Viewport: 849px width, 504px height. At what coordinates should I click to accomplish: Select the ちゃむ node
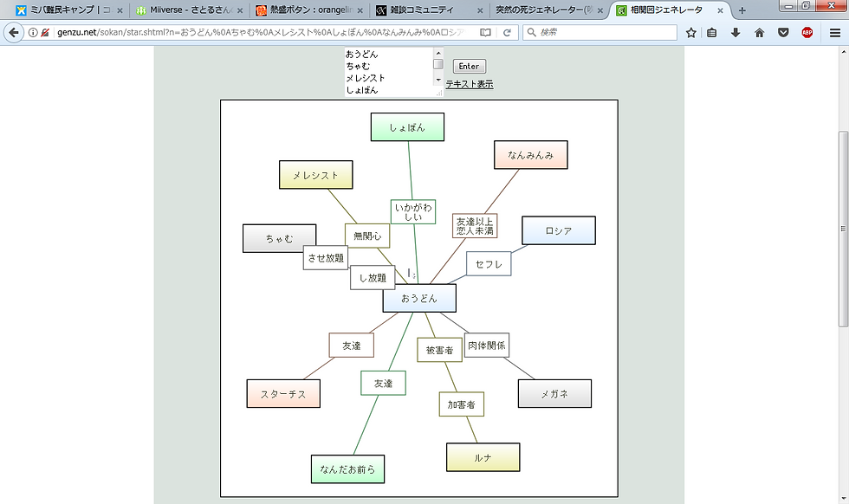click(x=279, y=238)
